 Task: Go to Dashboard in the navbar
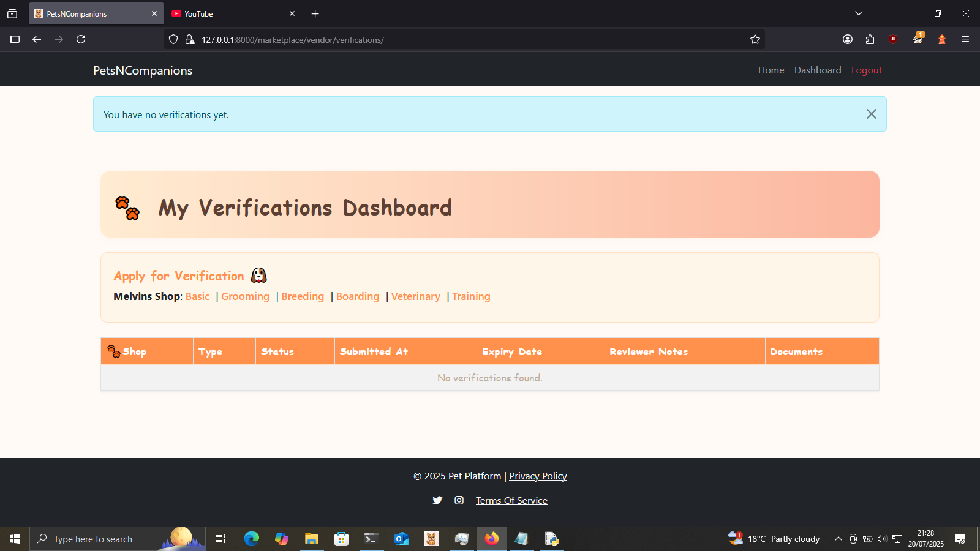click(818, 70)
